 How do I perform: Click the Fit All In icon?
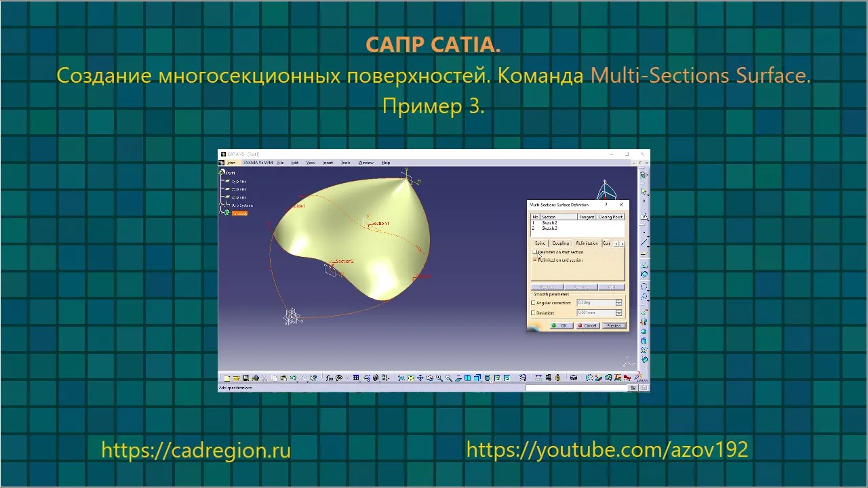(x=410, y=378)
